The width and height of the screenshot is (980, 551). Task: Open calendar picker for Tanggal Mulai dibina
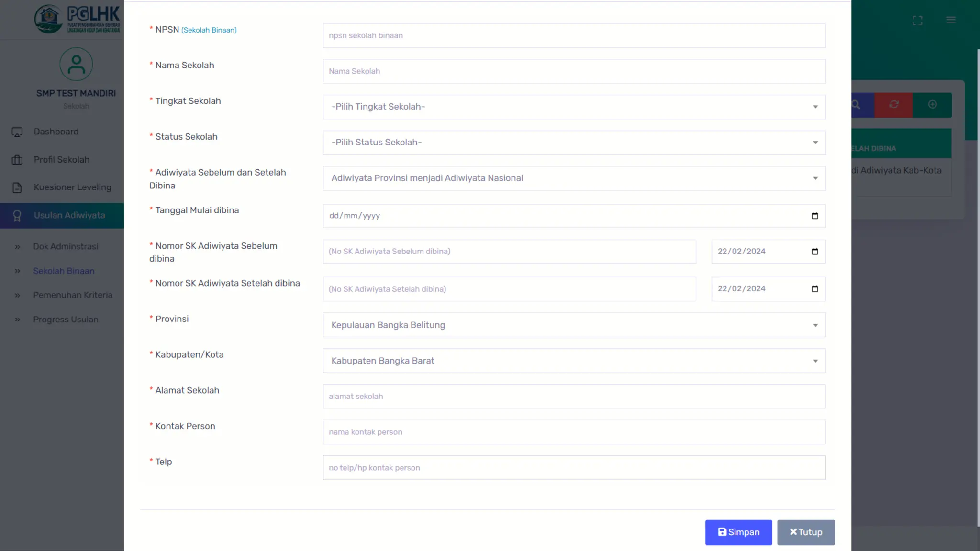(x=814, y=216)
